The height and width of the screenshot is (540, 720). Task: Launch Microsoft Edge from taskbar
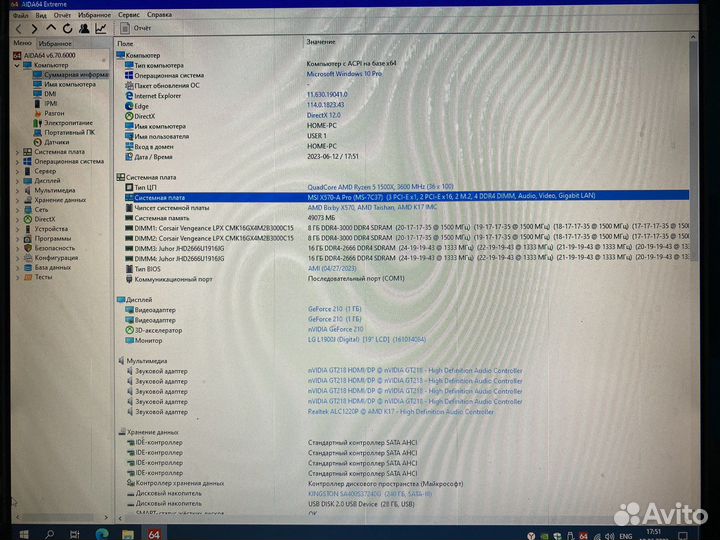point(102,534)
